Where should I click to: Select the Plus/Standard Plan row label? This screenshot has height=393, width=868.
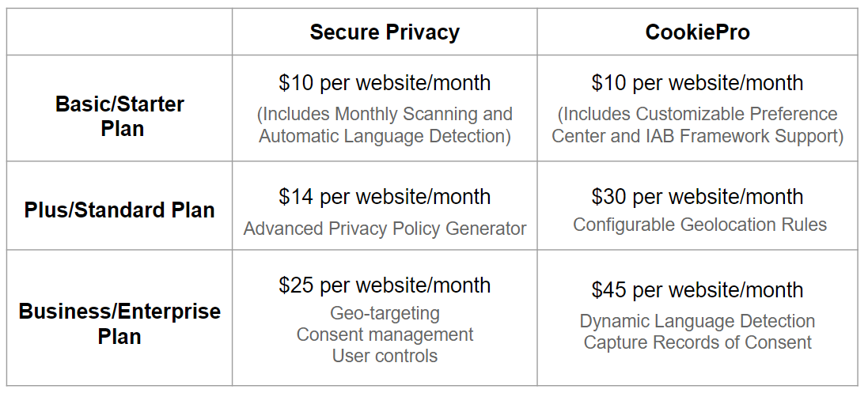tap(119, 210)
